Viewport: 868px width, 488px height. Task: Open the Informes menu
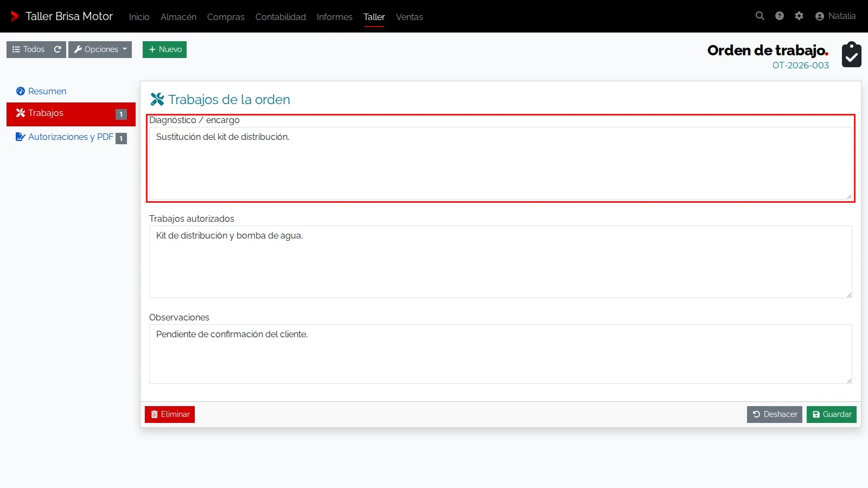(334, 17)
